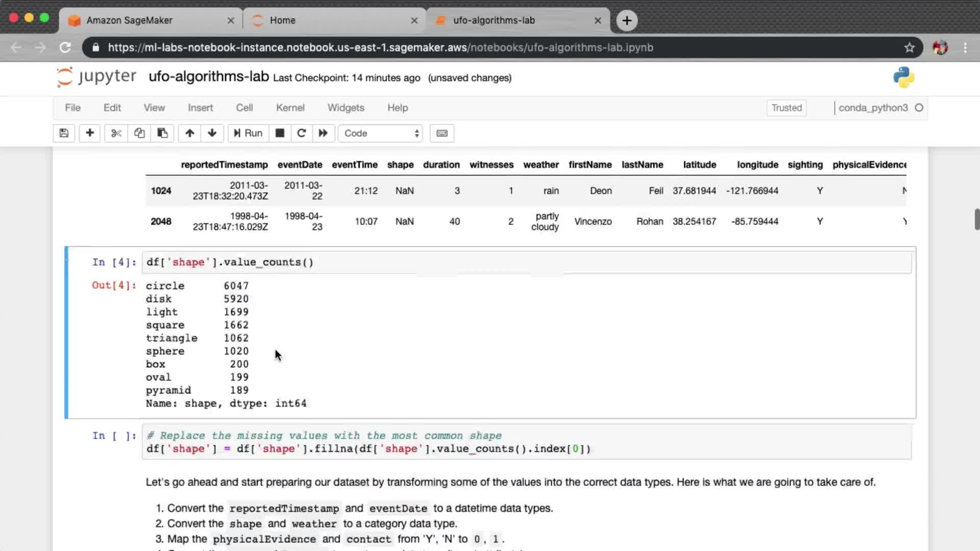
Task: Cut selected cell with the scissors icon
Action: pyautogui.click(x=116, y=133)
